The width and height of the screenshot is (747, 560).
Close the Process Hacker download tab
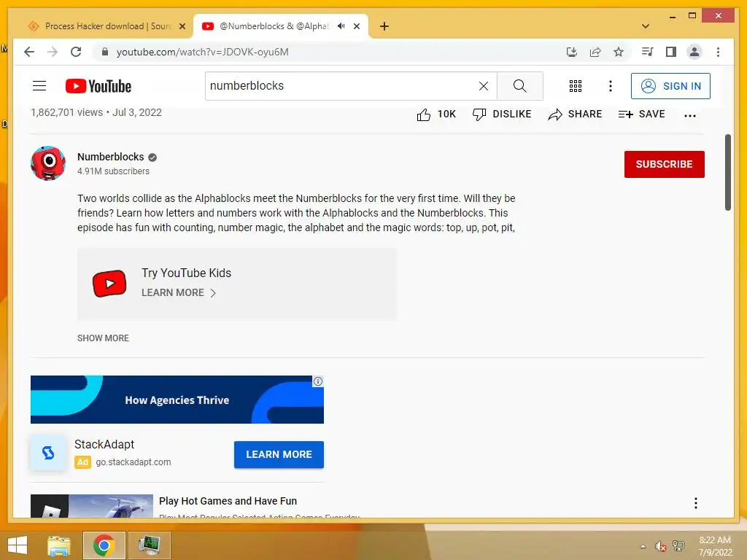click(182, 27)
